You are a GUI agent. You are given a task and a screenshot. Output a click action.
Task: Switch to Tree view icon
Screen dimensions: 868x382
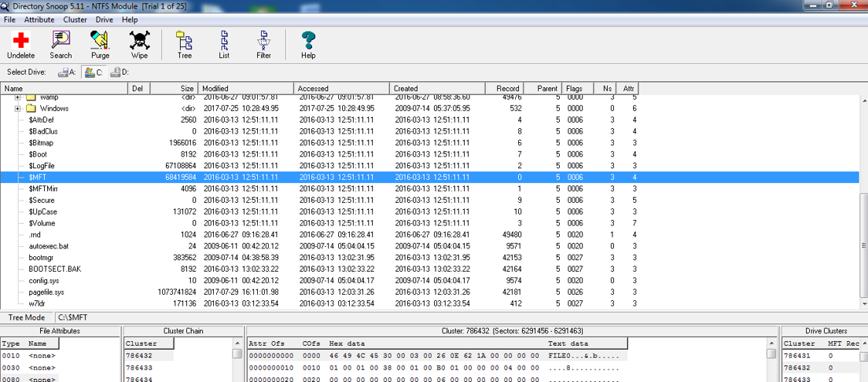click(185, 45)
